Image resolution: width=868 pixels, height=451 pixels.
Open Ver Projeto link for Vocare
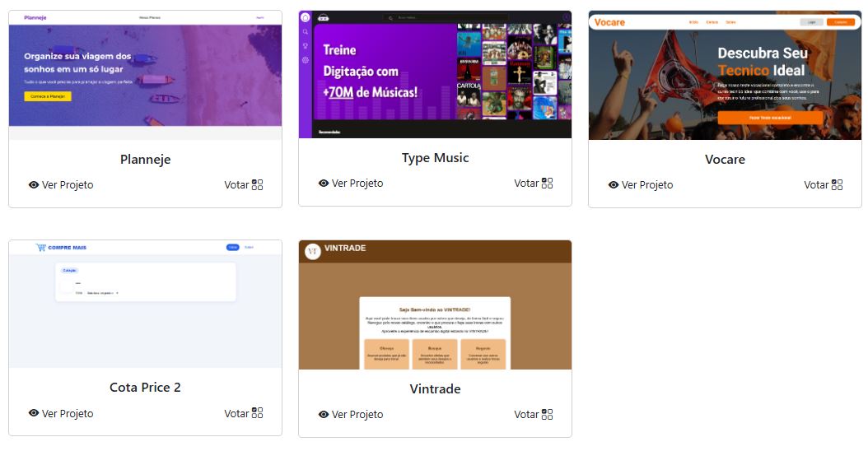tap(641, 185)
